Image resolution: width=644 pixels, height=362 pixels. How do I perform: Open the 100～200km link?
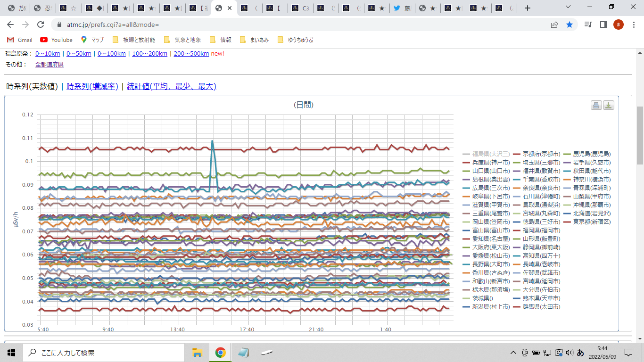[149, 53]
